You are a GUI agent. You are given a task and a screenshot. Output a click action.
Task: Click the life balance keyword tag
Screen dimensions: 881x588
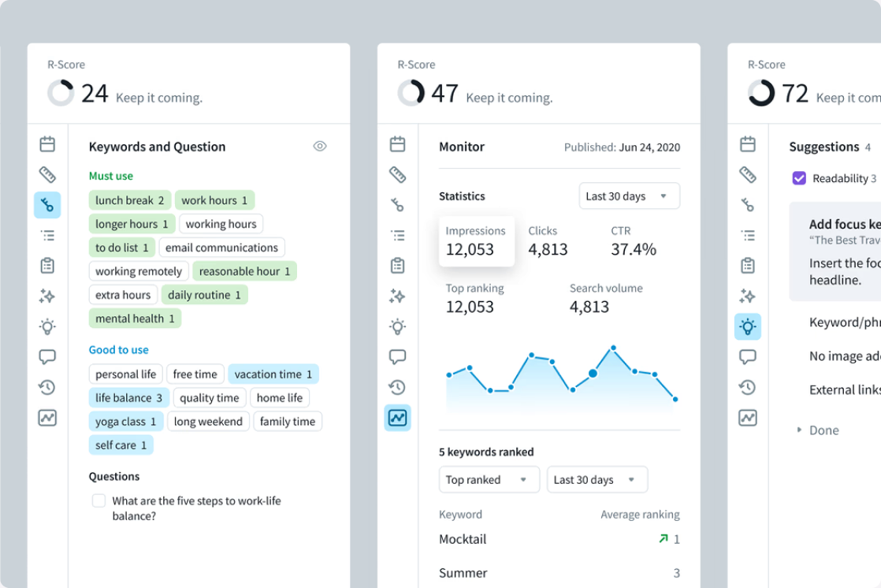[128, 397]
